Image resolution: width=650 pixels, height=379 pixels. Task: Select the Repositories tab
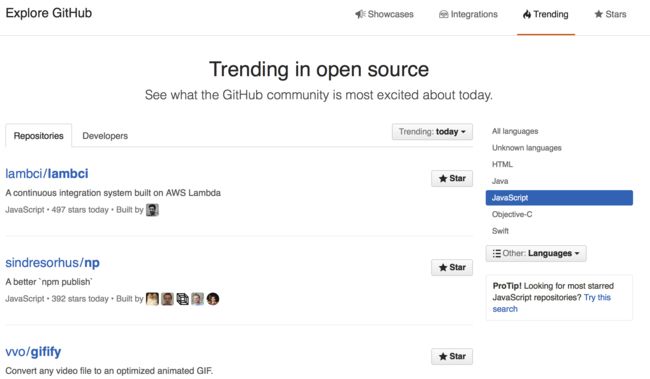39,136
